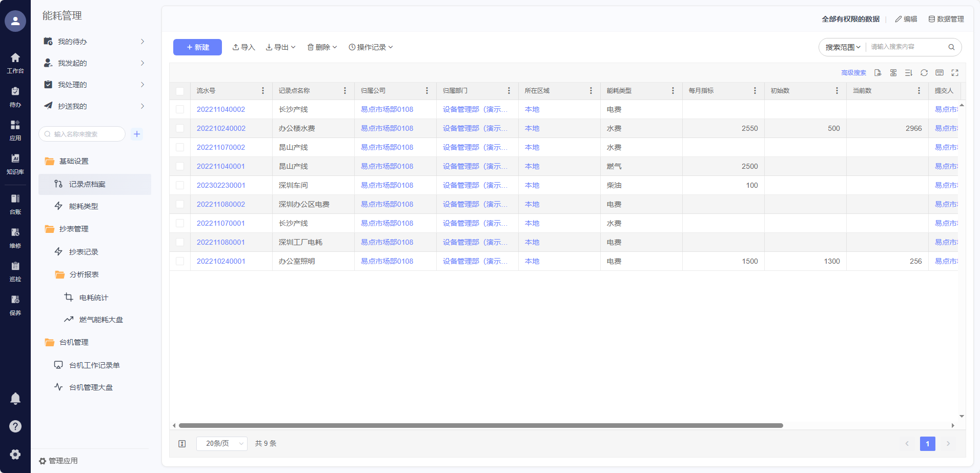Open the 20条/页 page size dropdown
Screen dimensions: 980x473
point(222,443)
